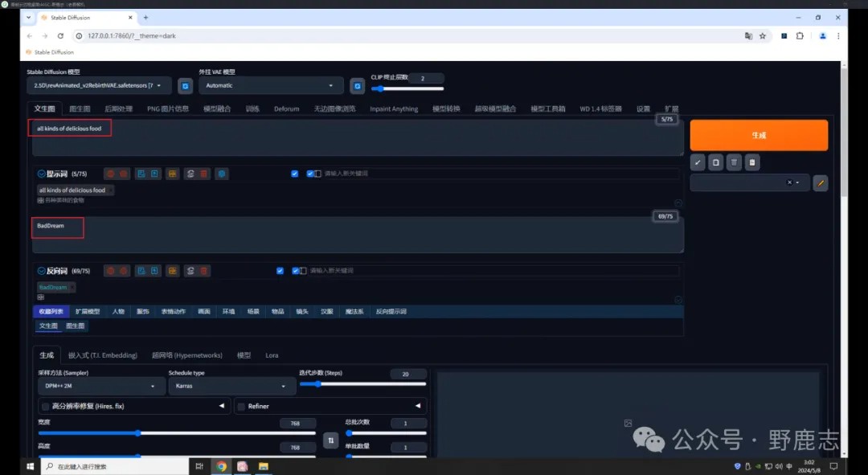Click the red trash icon in 提示词 toolbar
The height and width of the screenshot is (475, 868).
(203, 174)
